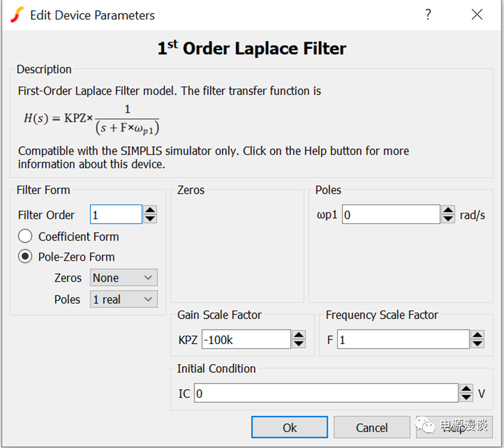The height and width of the screenshot is (448, 504).
Task: Open the Zeros dropdown showing None
Action: click(123, 278)
